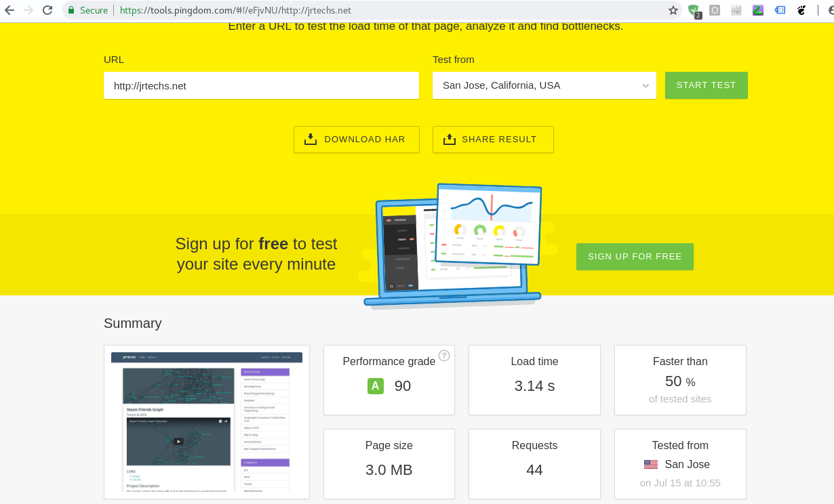Viewport: 834px width, 504px height.
Task: Click the SIGN UP FOR FREE button
Action: pos(635,257)
